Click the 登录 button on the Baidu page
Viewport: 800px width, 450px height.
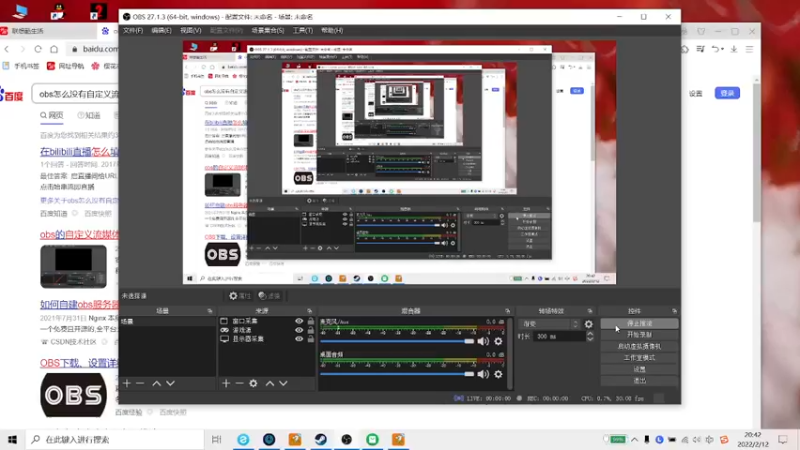pyautogui.click(x=727, y=93)
